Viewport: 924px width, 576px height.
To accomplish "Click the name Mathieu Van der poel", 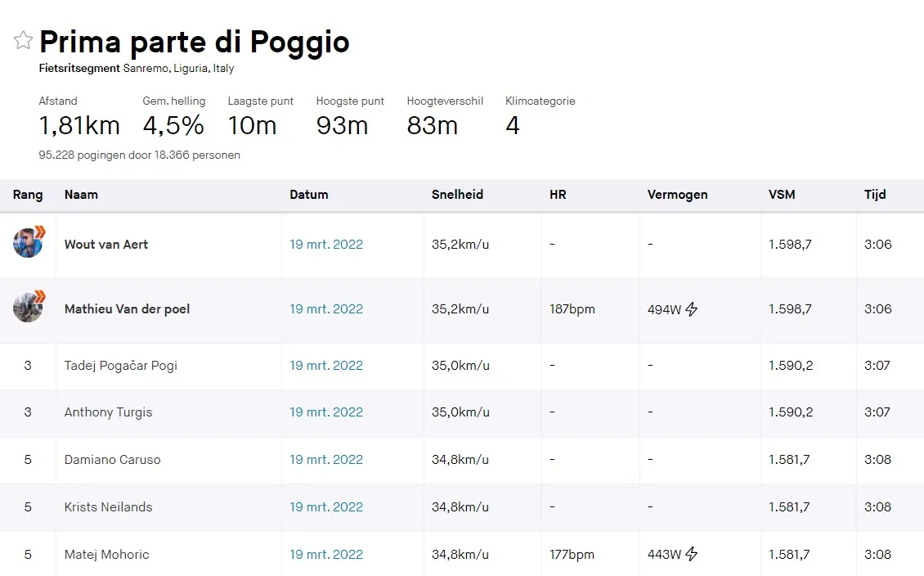I will point(127,309).
